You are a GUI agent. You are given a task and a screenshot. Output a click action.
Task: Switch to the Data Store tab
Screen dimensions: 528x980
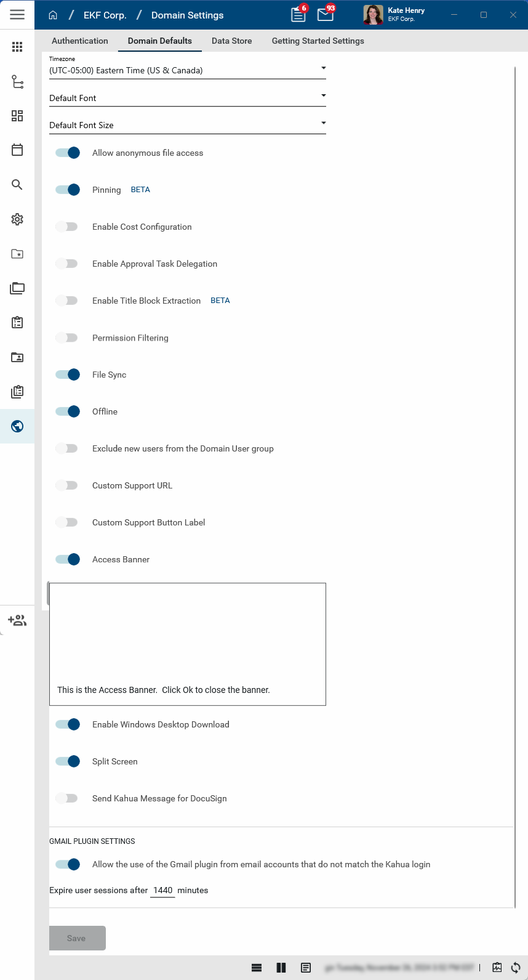point(231,41)
